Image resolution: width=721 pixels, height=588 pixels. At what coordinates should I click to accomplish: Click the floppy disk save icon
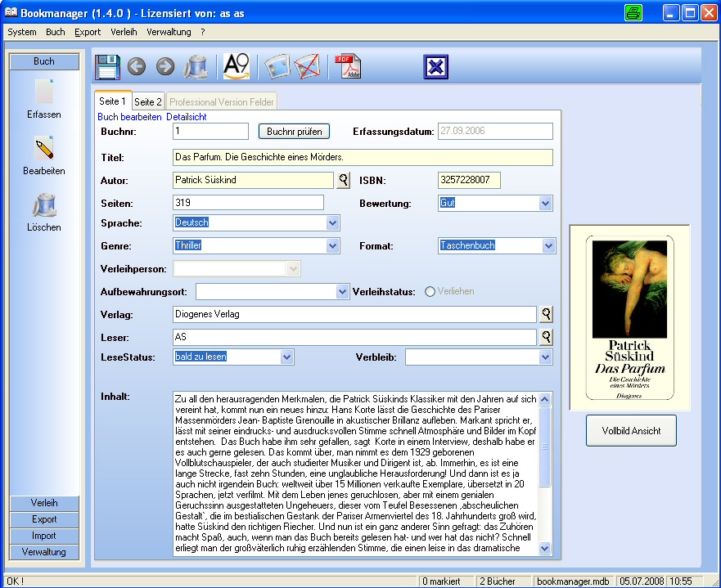[x=107, y=66]
